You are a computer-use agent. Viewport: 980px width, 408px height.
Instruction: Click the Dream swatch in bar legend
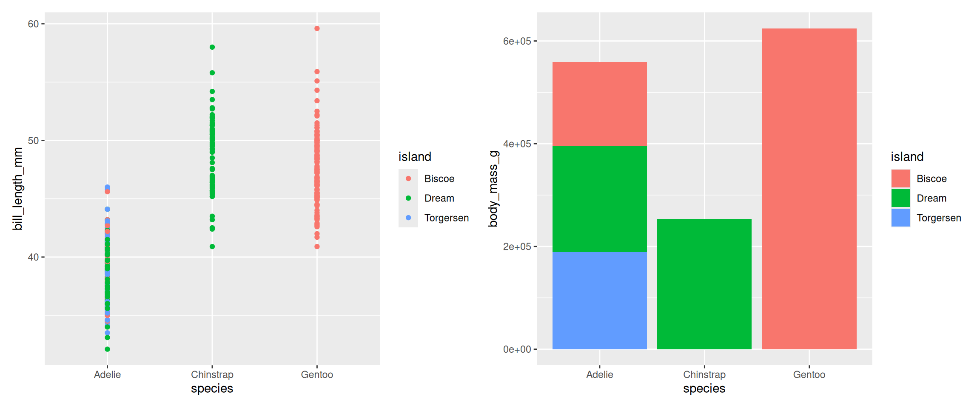click(x=900, y=198)
